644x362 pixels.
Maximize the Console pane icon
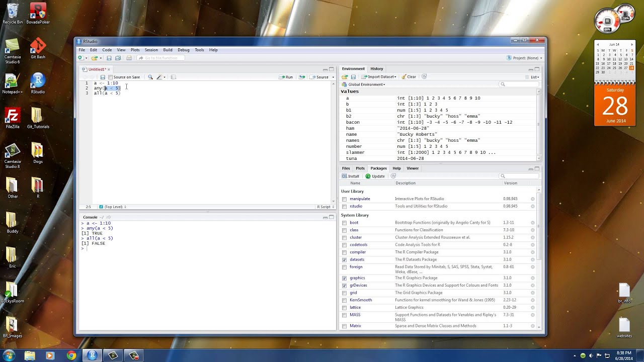tap(331, 217)
